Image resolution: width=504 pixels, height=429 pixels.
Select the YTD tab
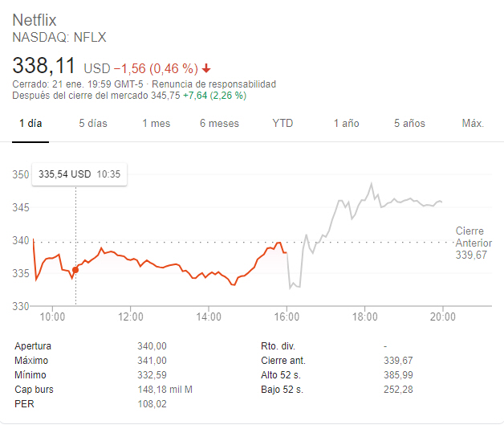click(x=282, y=124)
